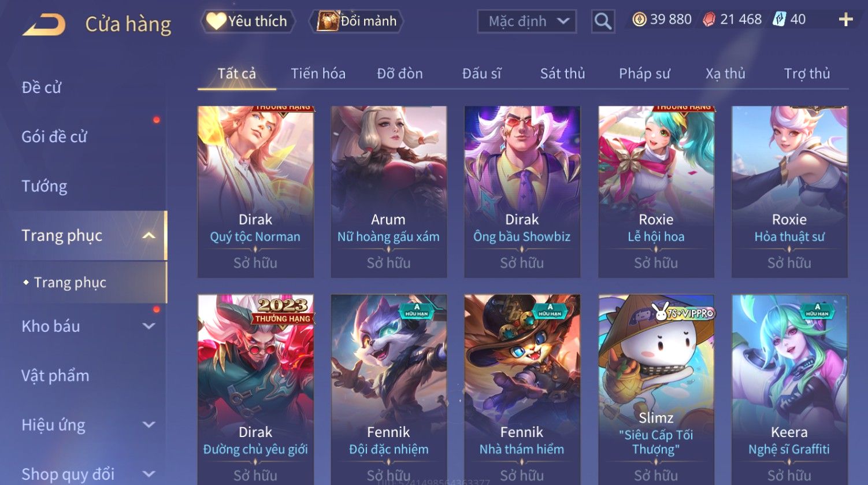
Task: Open Tướng in the sidebar
Action: pos(44,186)
